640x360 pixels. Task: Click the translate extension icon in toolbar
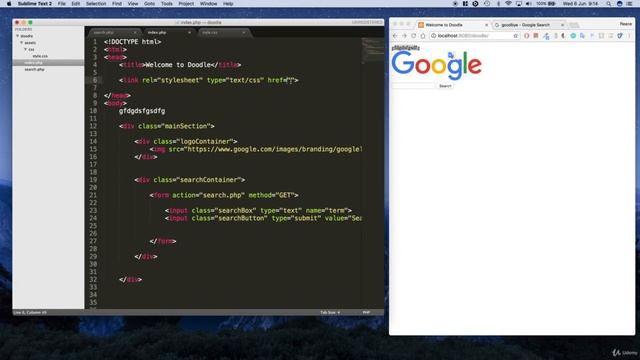(582, 36)
